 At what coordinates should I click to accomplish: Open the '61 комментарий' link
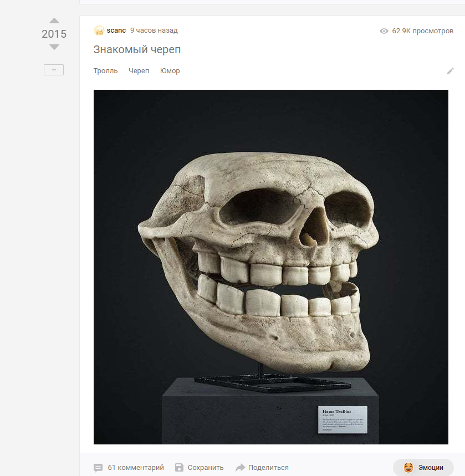click(x=136, y=468)
